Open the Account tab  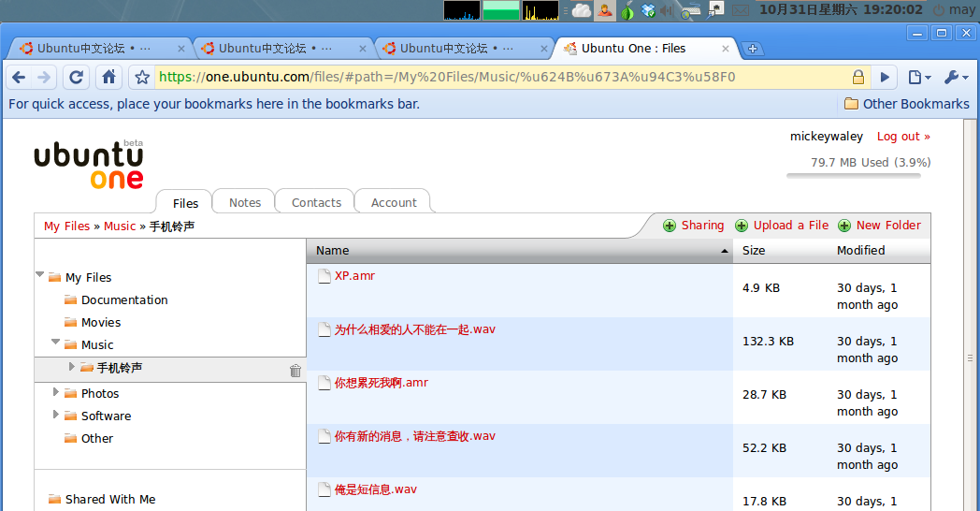pos(393,202)
